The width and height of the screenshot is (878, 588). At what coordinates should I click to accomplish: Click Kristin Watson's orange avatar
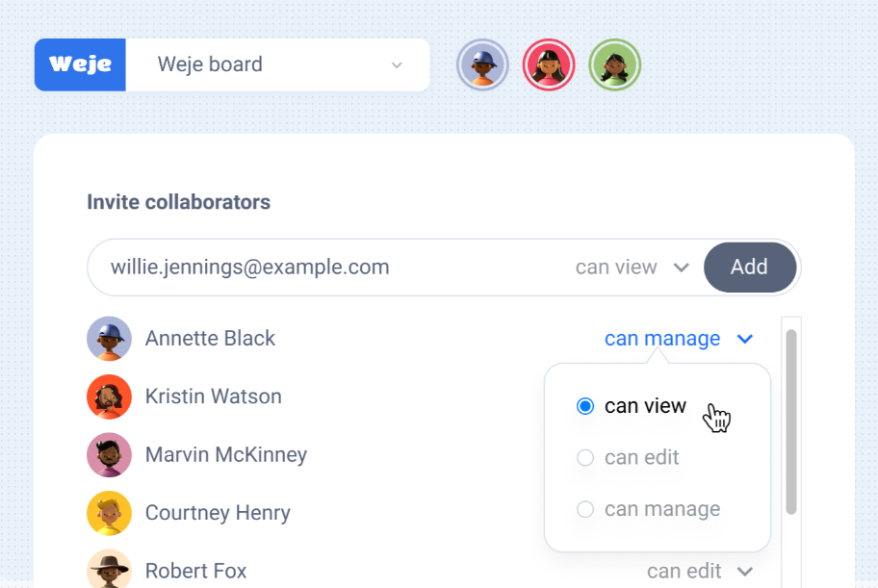tap(109, 397)
